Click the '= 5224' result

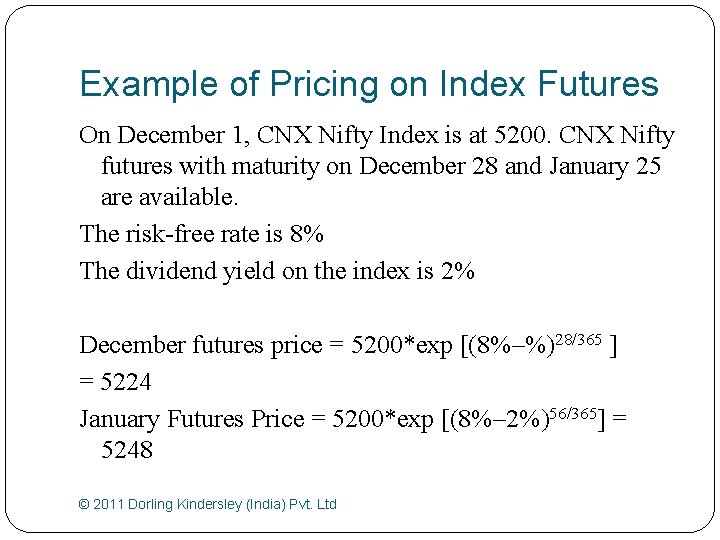[115, 382]
